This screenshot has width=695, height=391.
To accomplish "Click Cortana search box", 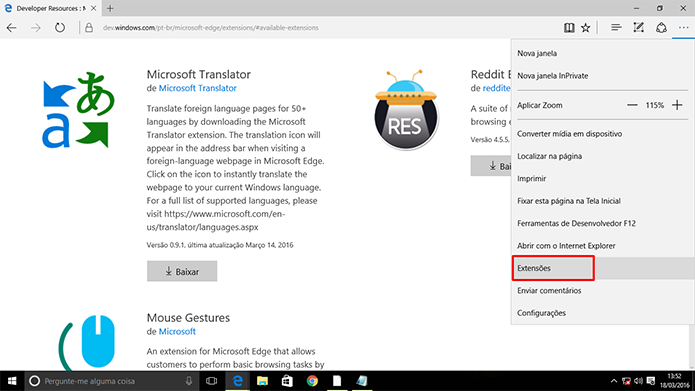I will click(x=111, y=381).
